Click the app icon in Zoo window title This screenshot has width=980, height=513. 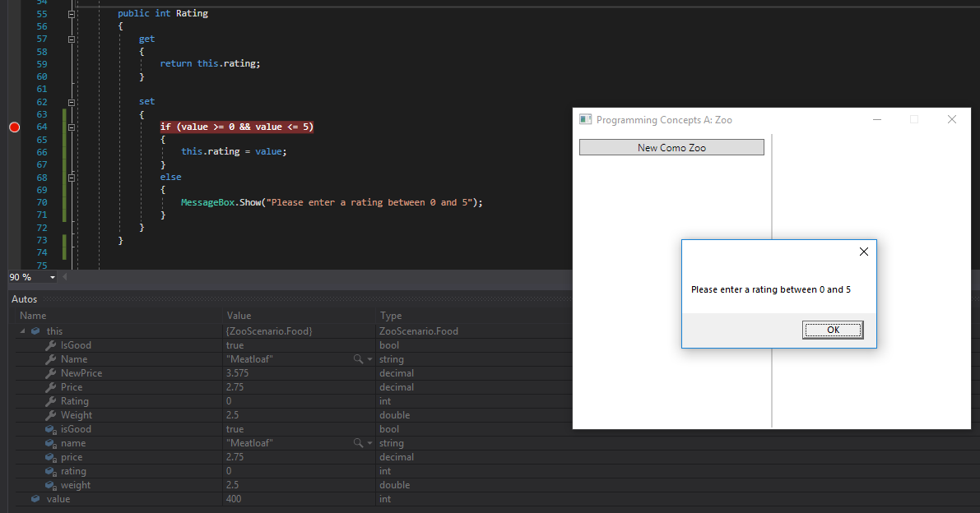[x=585, y=120]
